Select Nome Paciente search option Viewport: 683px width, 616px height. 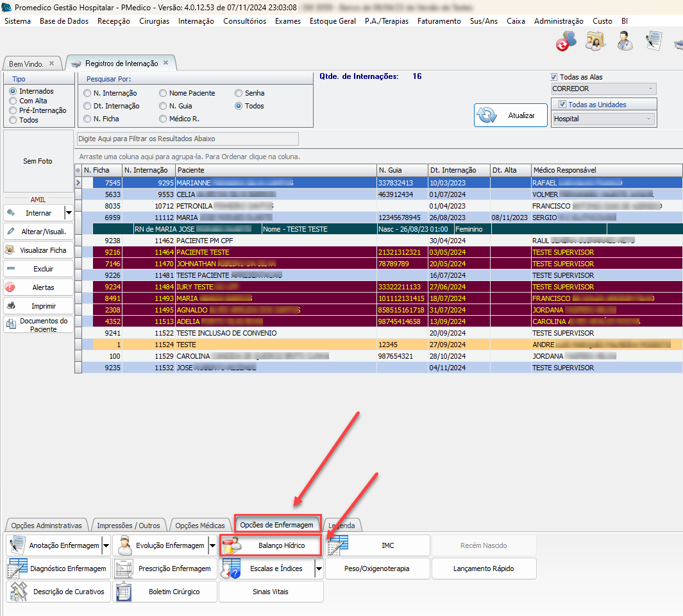pyautogui.click(x=164, y=93)
